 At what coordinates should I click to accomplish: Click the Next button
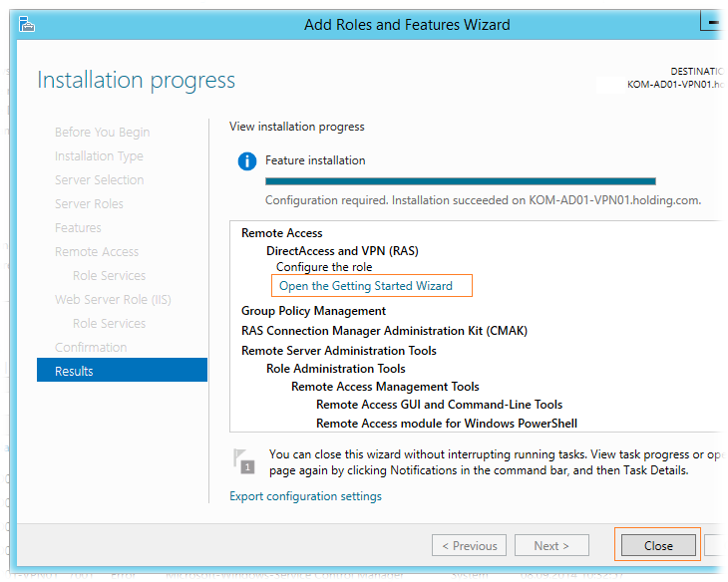(551, 545)
